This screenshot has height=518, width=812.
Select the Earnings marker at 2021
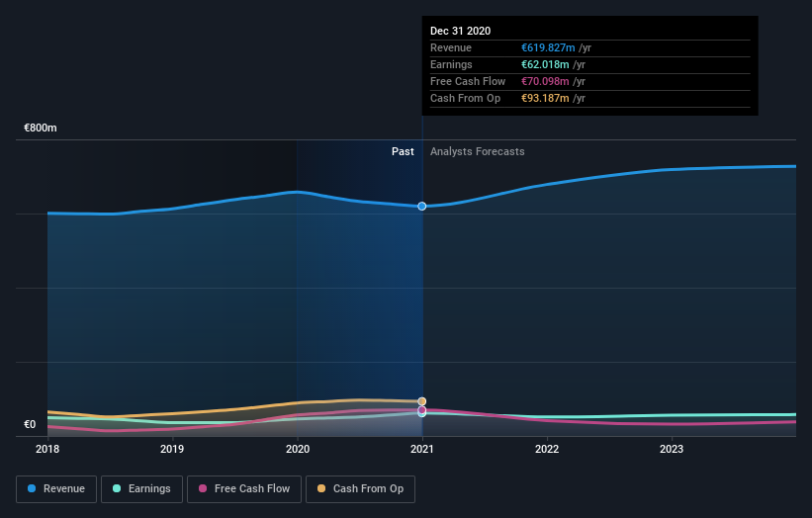click(422, 413)
